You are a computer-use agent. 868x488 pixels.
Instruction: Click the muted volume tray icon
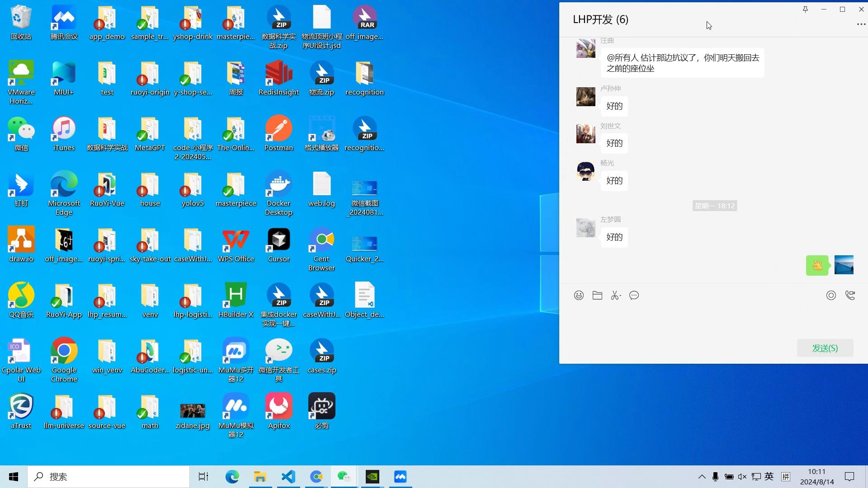tap(742, 477)
